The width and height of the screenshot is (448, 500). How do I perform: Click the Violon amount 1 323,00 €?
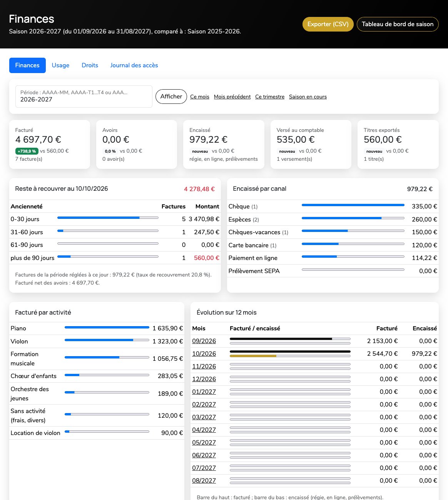(x=168, y=342)
